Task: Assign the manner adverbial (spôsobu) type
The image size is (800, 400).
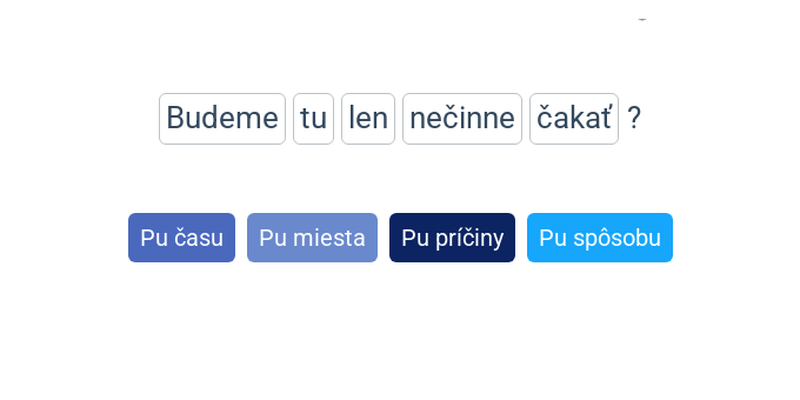Action: [x=600, y=238]
